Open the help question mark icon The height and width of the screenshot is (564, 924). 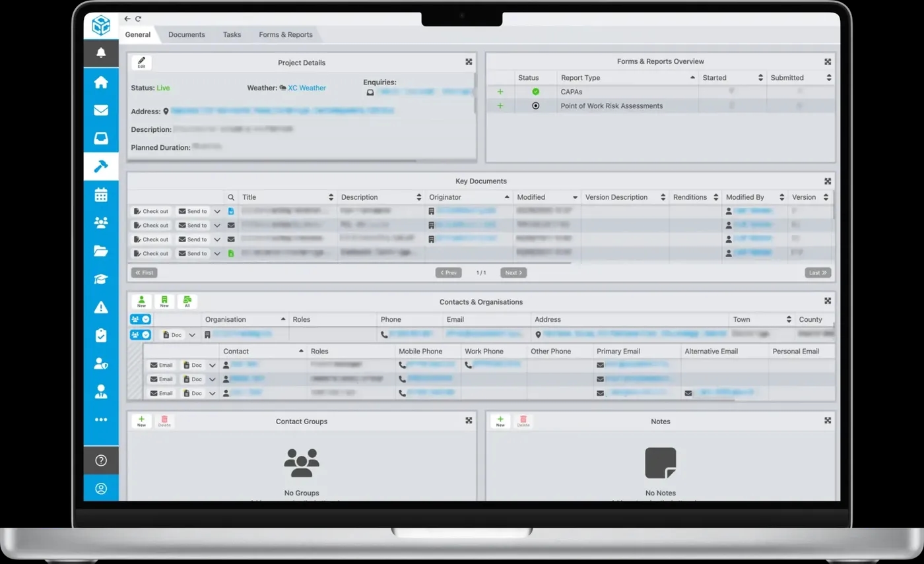pyautogui.click(x=101, y=460)
